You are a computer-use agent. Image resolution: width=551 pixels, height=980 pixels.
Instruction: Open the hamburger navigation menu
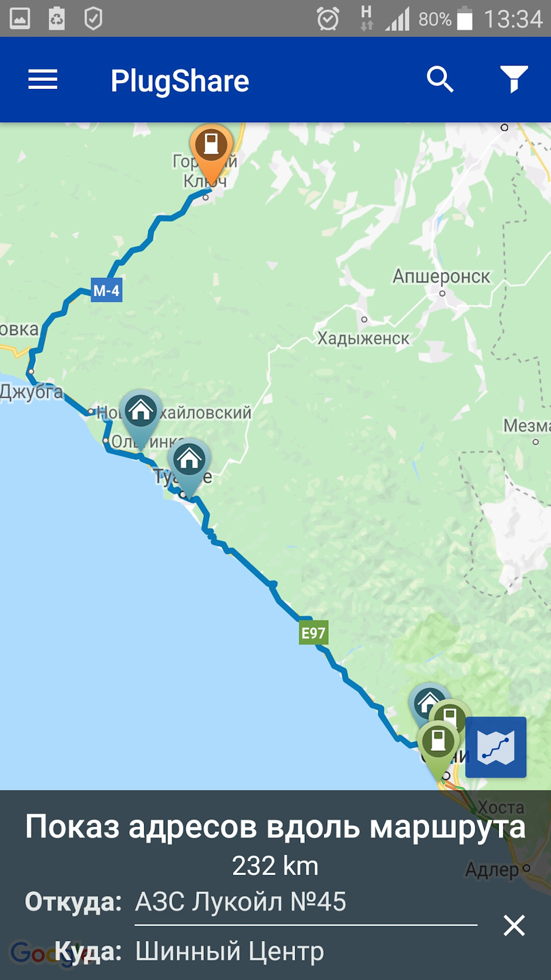click(43, 79)
